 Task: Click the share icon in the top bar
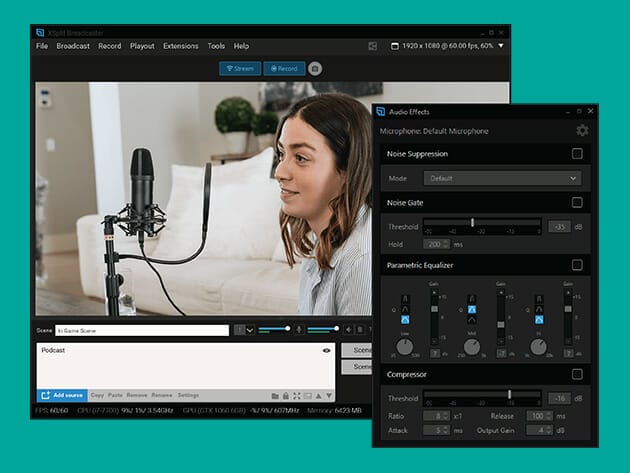pos(372,46)
